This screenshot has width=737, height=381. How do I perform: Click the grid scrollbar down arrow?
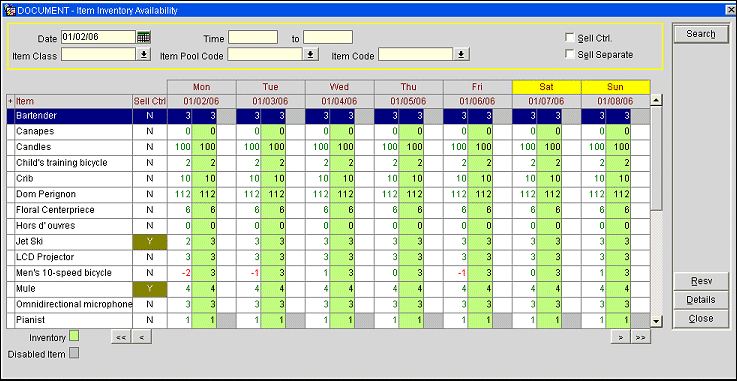click(657, 321)
